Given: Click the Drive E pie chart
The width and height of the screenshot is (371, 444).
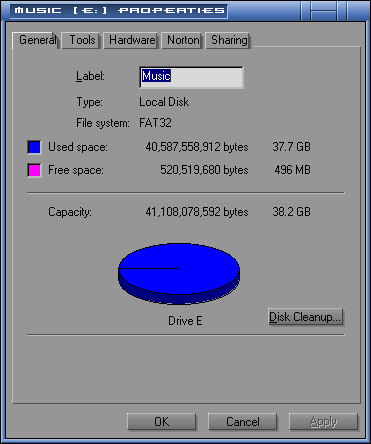Looking at the screenshot, I should (179, 273).
